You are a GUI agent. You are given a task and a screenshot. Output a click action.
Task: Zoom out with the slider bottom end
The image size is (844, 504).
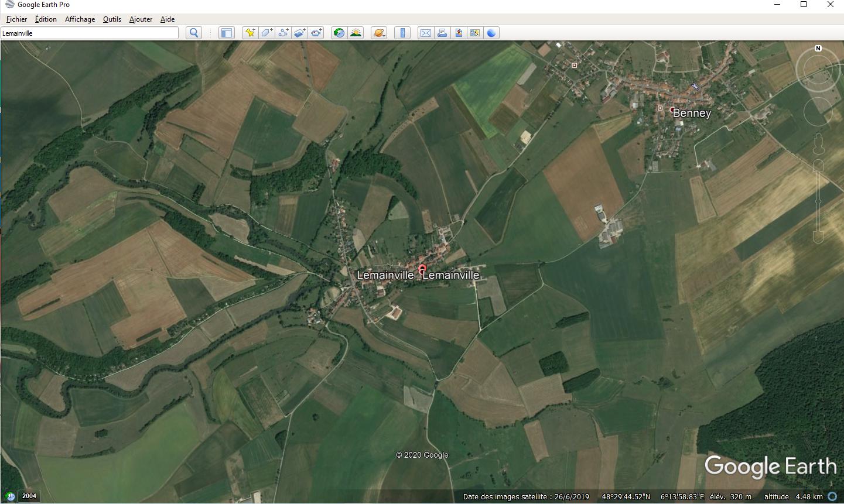[x=818, y=237]
